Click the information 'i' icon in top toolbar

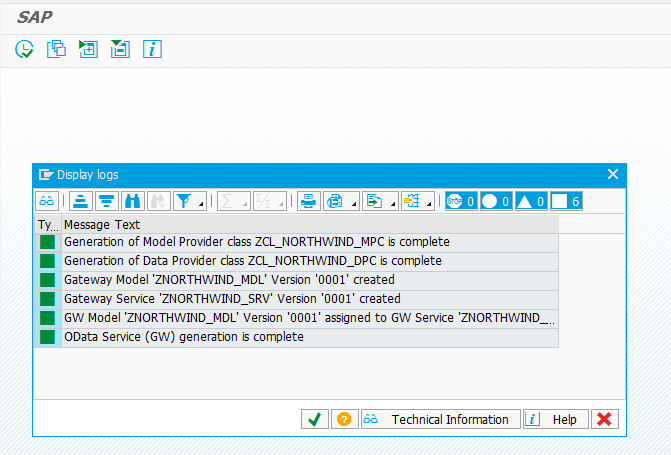pos(152,49)
